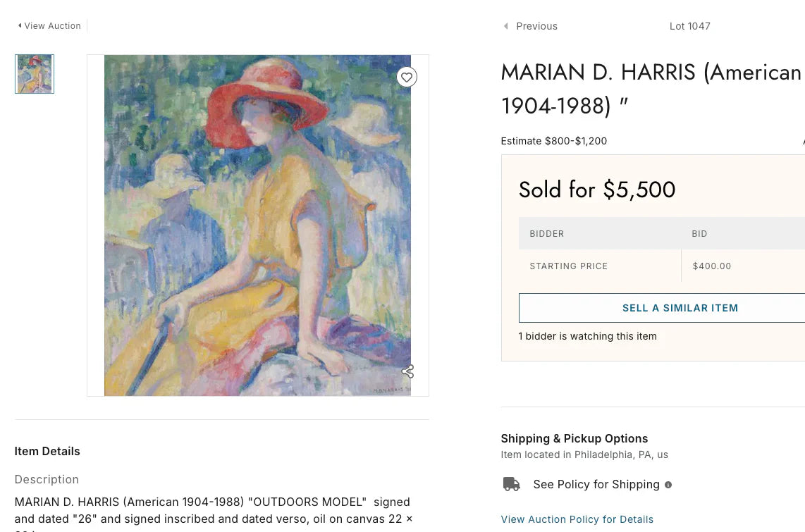
Task: Select the artwork thumbnail in the sidebar
Action: [x=34, y=73]
